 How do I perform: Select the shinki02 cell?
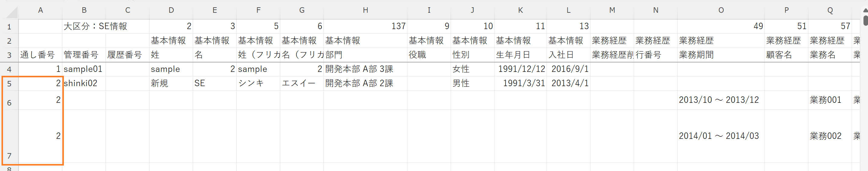[84, 83]
